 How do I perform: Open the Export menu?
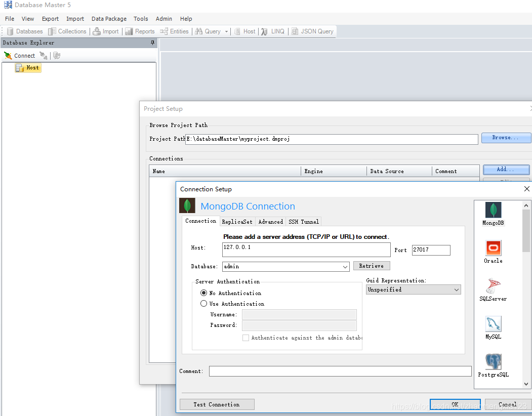(50, 19)
